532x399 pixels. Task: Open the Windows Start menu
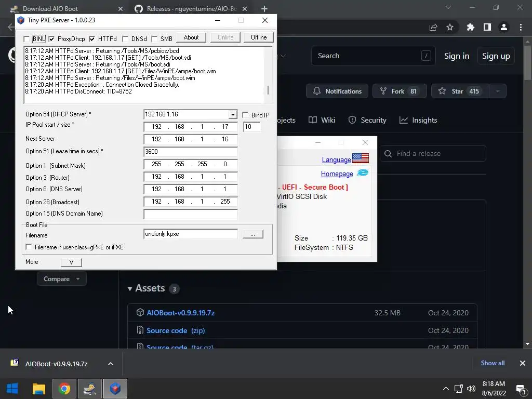click(12, 389)
